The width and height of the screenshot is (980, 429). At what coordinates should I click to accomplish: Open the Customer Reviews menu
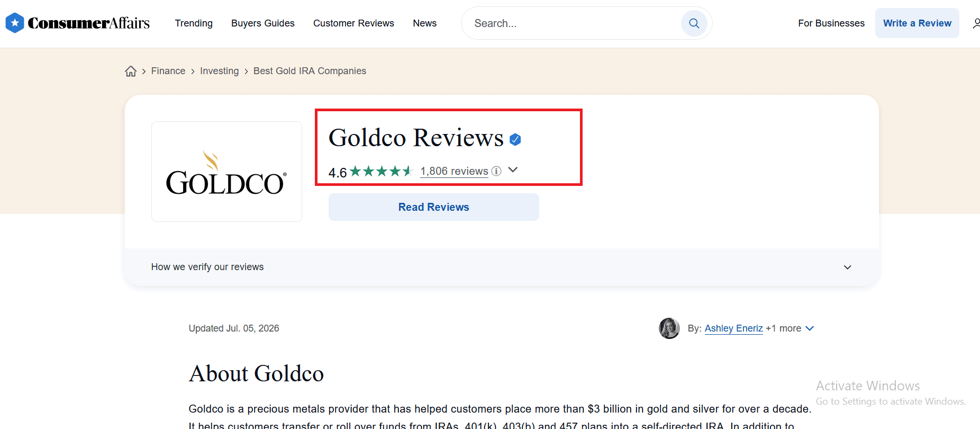[x=353, y=23]
